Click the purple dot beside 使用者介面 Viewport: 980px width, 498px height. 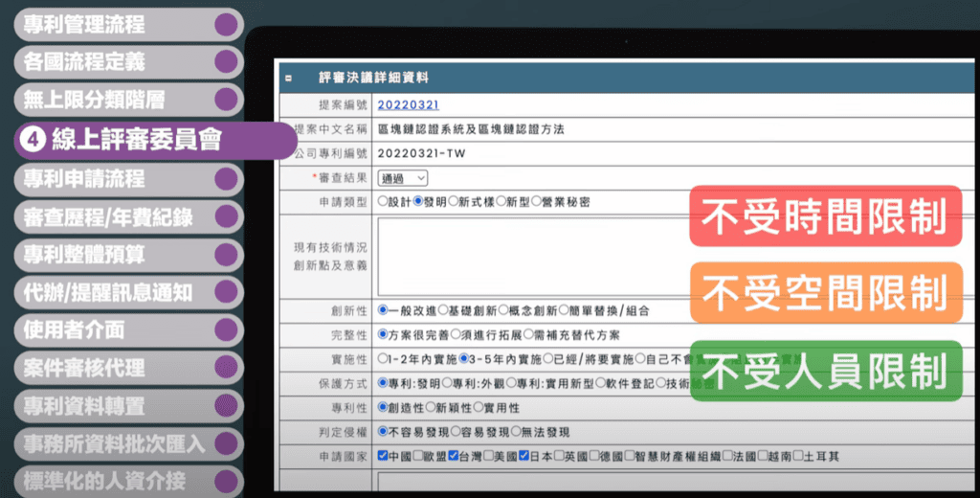pos(226,329)
